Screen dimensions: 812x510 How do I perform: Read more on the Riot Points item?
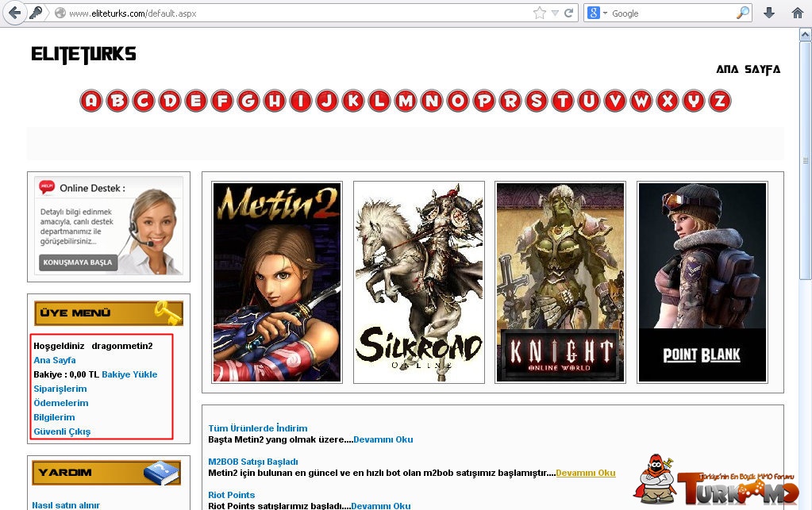[381, 505]
